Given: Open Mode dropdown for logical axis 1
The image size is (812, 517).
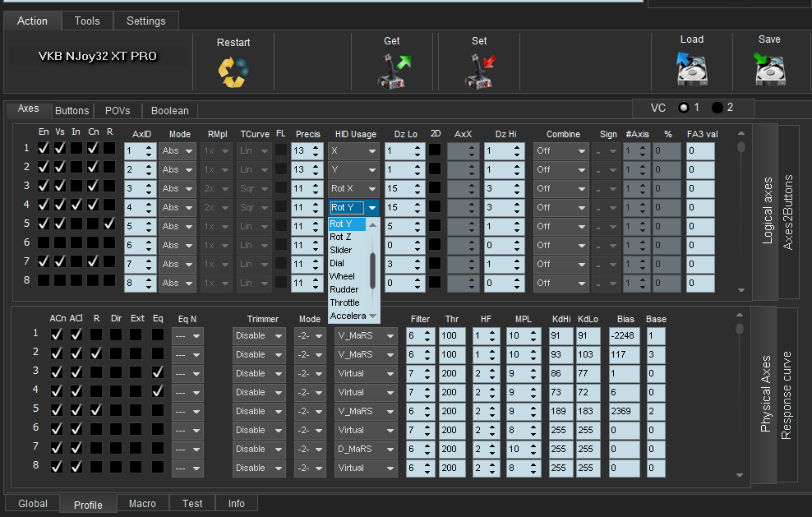Looking at the screenshot, I should 177,150.
